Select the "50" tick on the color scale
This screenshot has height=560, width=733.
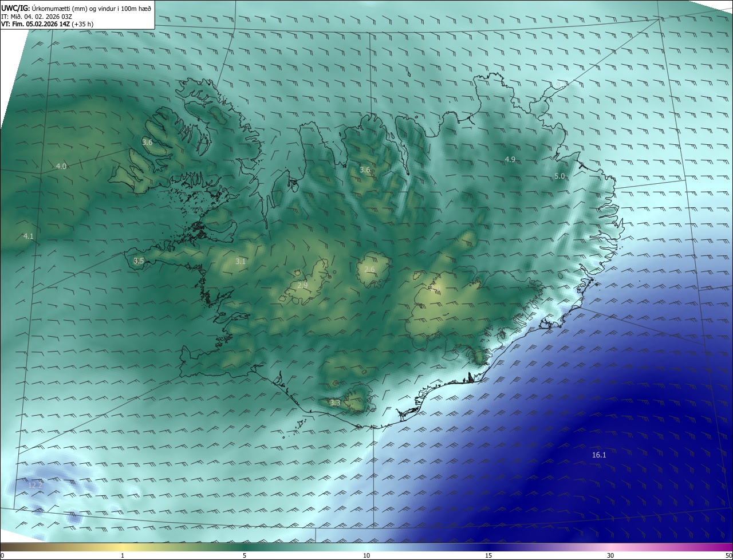728,555
